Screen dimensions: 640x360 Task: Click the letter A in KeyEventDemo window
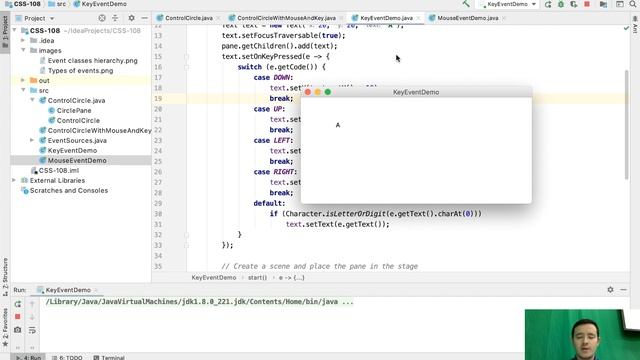pyautogui.click(x=338, y=125)
